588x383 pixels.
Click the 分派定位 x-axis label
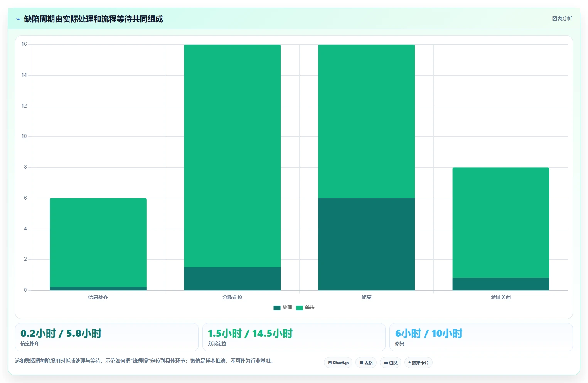232,297
